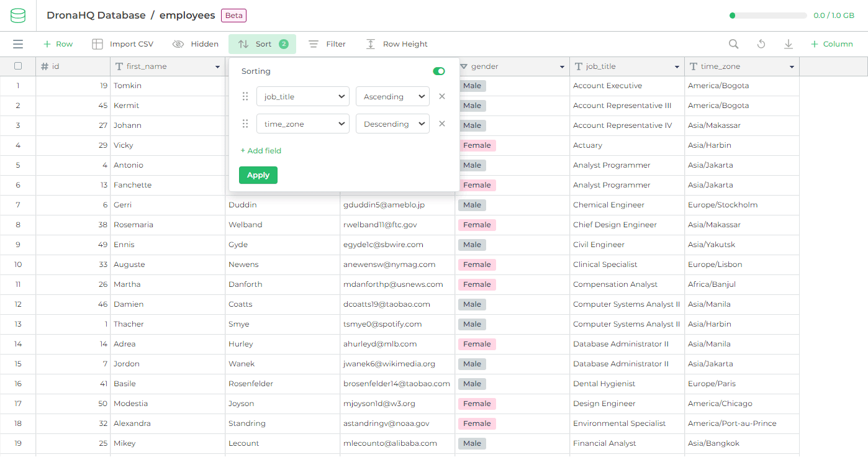The width and height of the screenshot is (868, 457).
Task: Select the Asia/Yakutsk time zone cell
Action: coord(742,245)
